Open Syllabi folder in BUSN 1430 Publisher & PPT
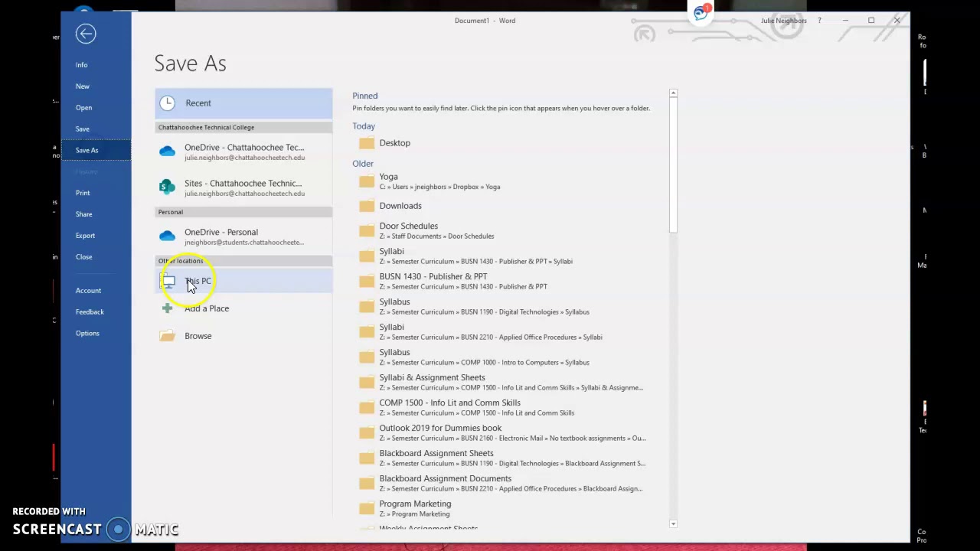The width and height of the screenshot is (980, 551). [510, 256]
